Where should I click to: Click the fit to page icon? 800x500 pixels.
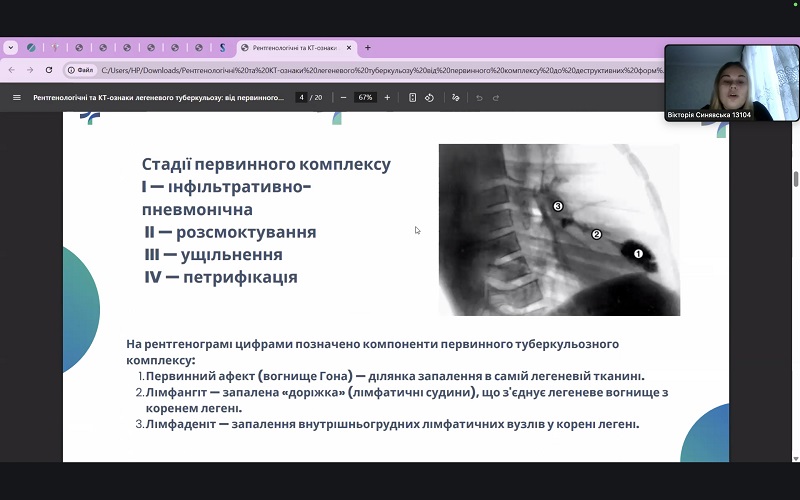[413, 97]
